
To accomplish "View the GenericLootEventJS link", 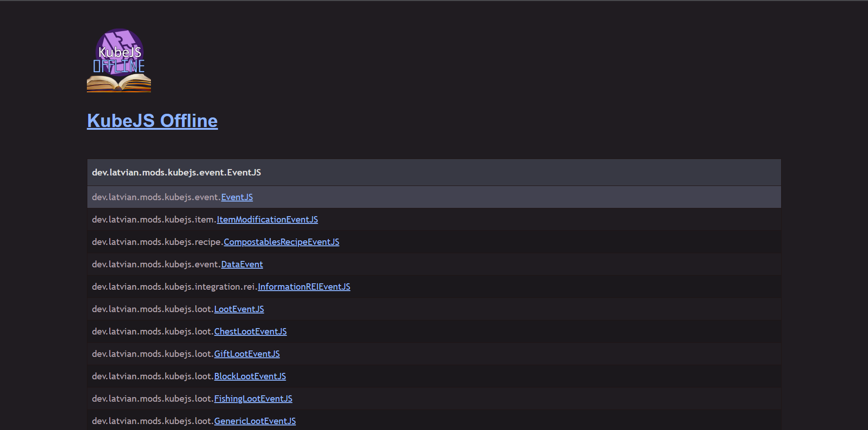I will (255, 421).
